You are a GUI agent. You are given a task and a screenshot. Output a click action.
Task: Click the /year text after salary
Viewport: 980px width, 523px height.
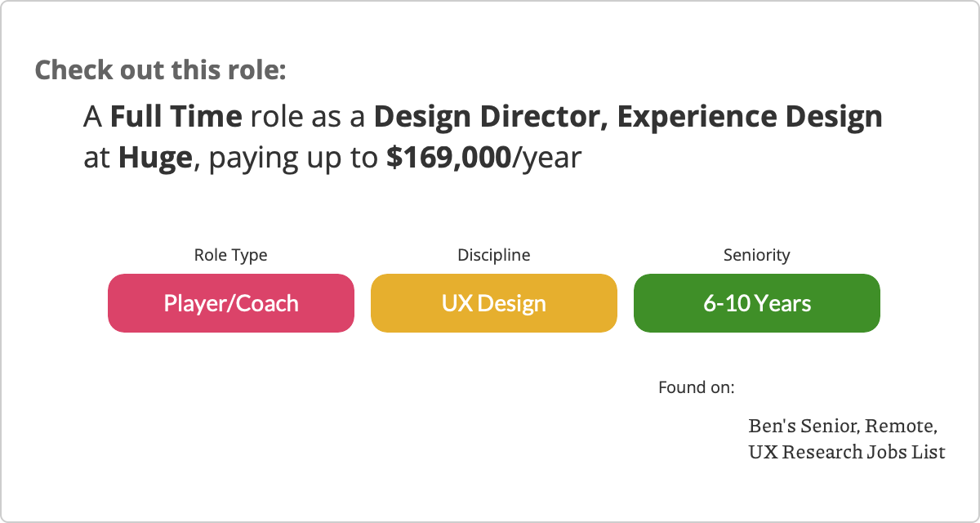(546, 159)
